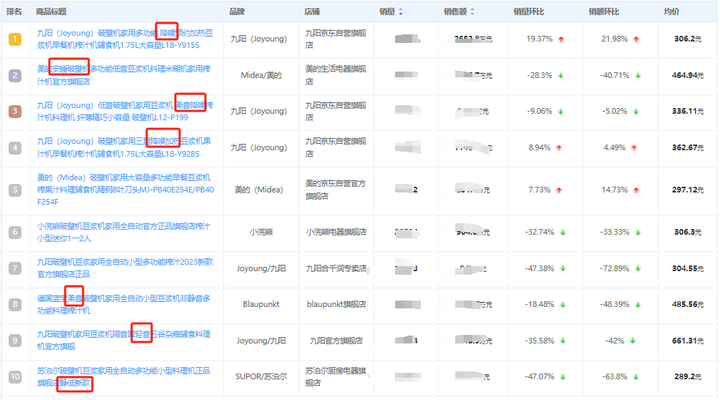Click the 均价 column header
The image size is (720, 400).
point(672,11)
